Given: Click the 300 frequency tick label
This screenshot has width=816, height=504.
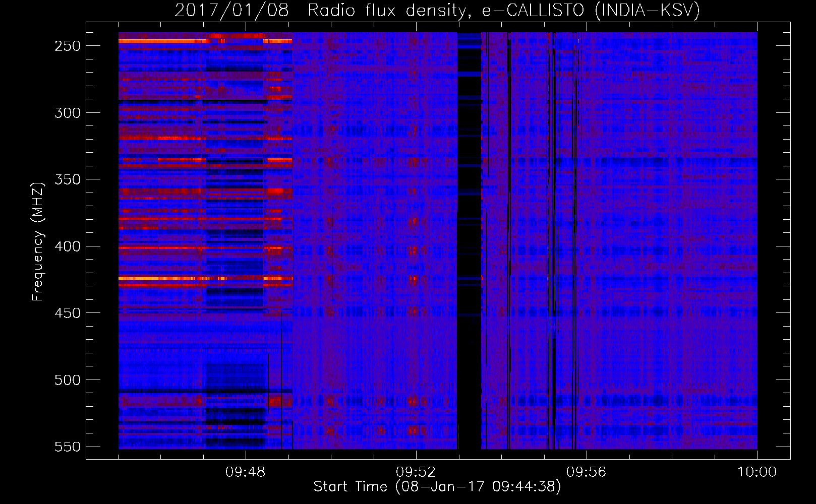Looking at the screenshot, I should click(x=68, y=113).
